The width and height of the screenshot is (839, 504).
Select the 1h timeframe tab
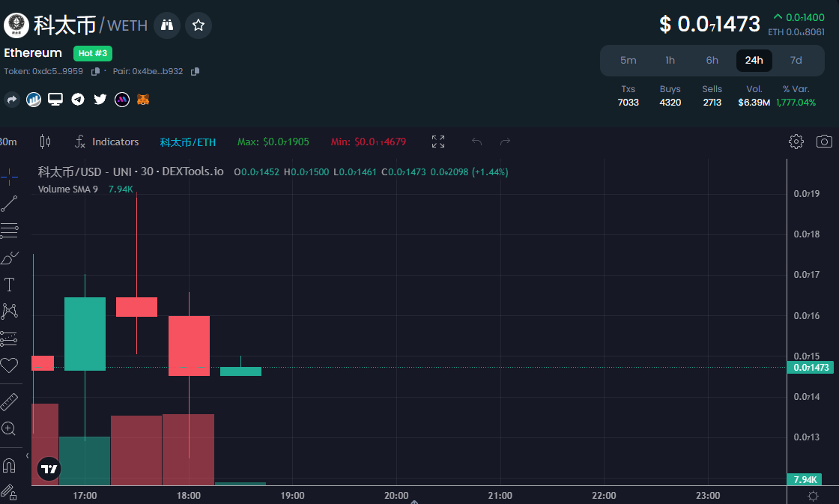pos(670,61)
